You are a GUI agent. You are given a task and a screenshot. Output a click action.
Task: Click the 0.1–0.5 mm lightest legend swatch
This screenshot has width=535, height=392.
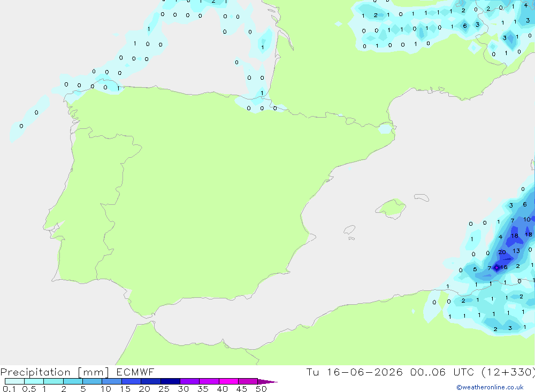pos(14,381)
